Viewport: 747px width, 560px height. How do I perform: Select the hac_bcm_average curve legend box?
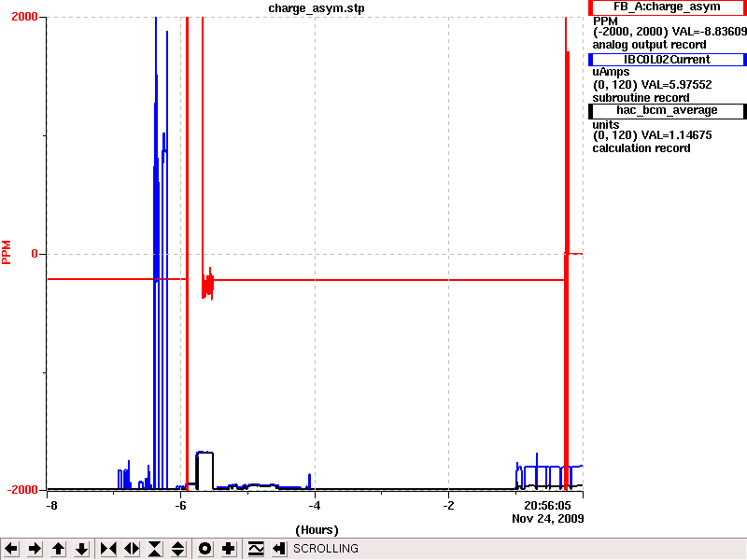click(668, 110)
